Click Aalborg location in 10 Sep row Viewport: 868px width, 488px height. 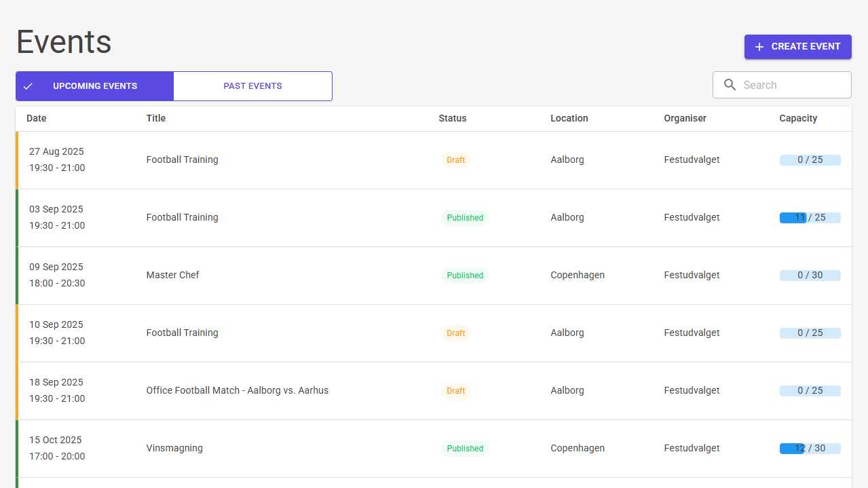pyautogui.click(x=567, y=333)
